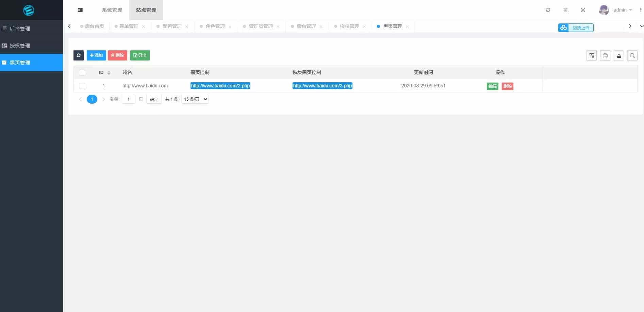Open the 后台首页 tab

(93, 26)
